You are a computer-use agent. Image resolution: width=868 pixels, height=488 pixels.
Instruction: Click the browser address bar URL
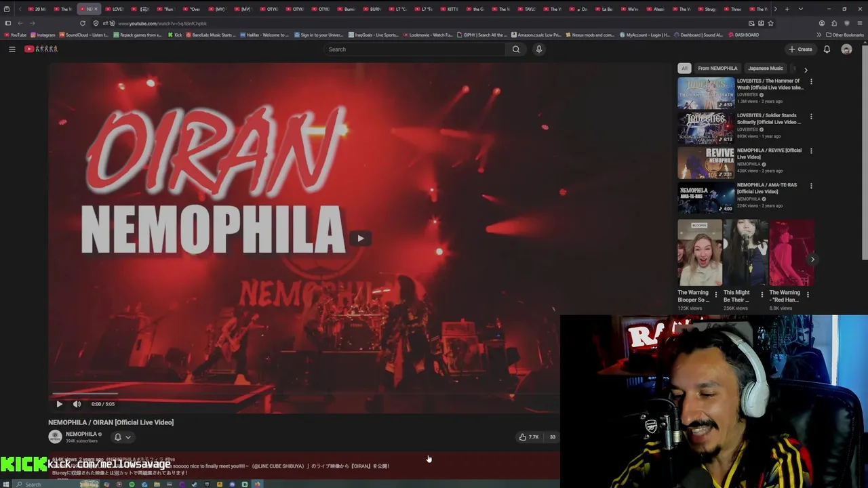[x=162, y=23]
